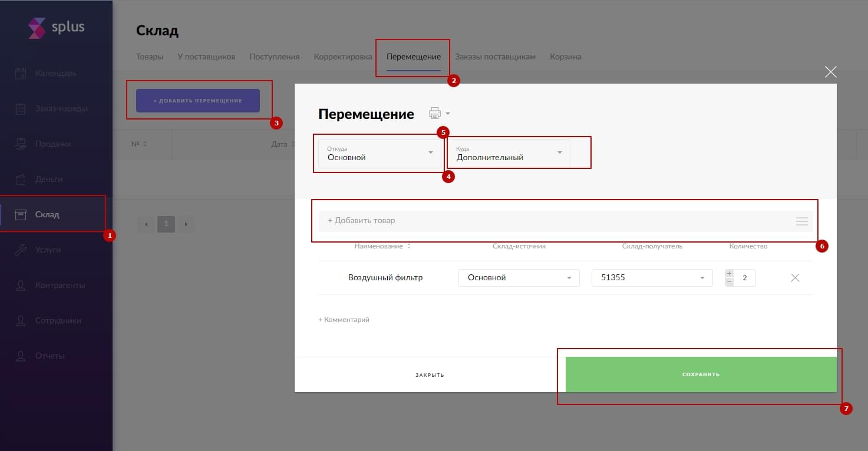
Task: Switch to the У поставщиков tab
Action: 206,57
